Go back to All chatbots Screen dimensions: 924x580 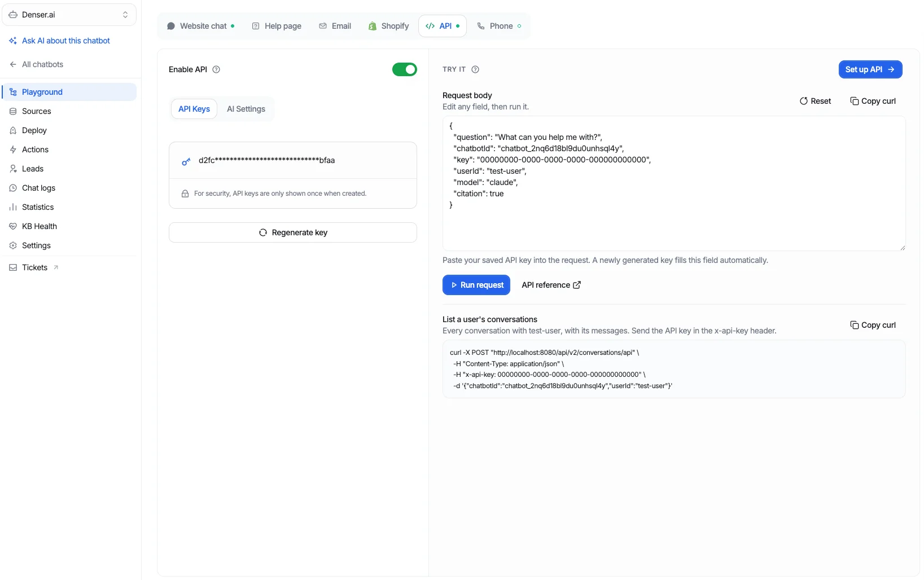(x=36, y=64)
